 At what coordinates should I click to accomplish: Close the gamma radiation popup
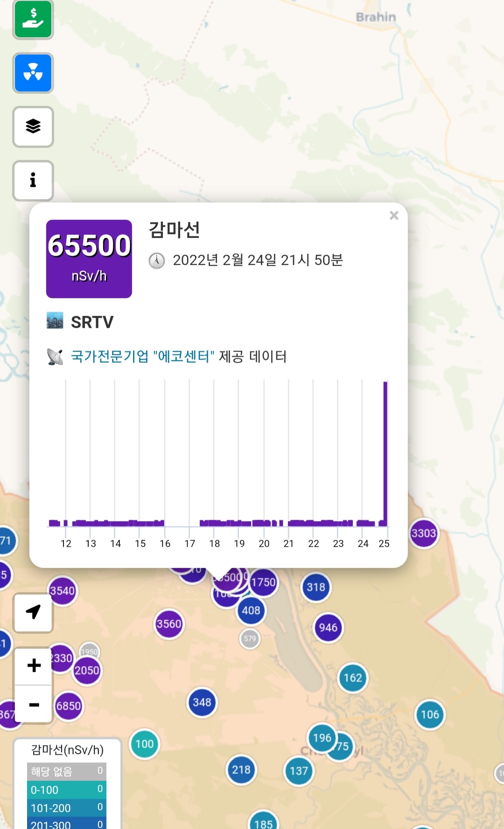coord(394,215)
